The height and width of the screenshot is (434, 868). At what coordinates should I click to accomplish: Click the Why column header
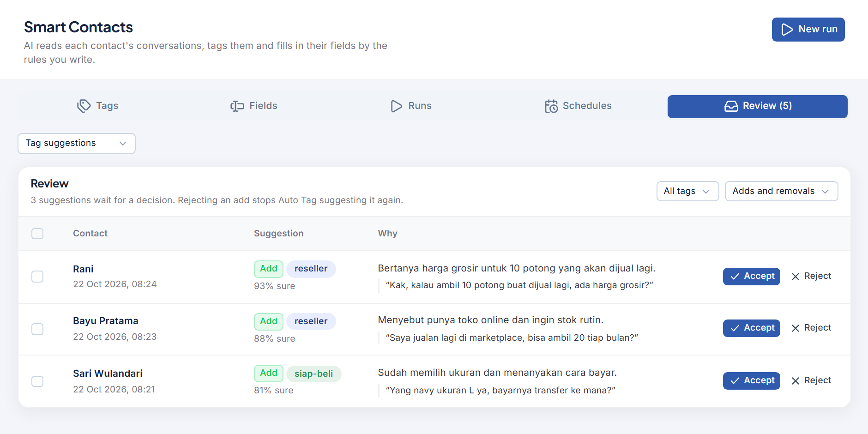387,234
